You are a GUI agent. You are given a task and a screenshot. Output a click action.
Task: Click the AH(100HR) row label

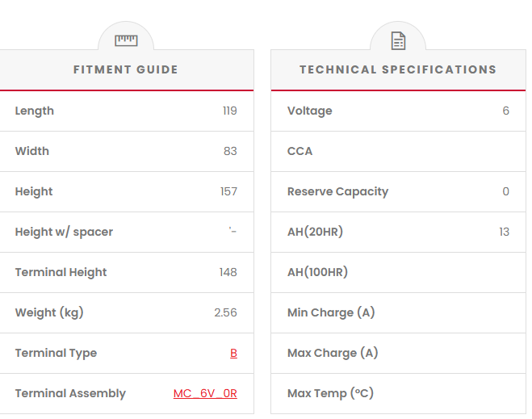pos(317,272)
